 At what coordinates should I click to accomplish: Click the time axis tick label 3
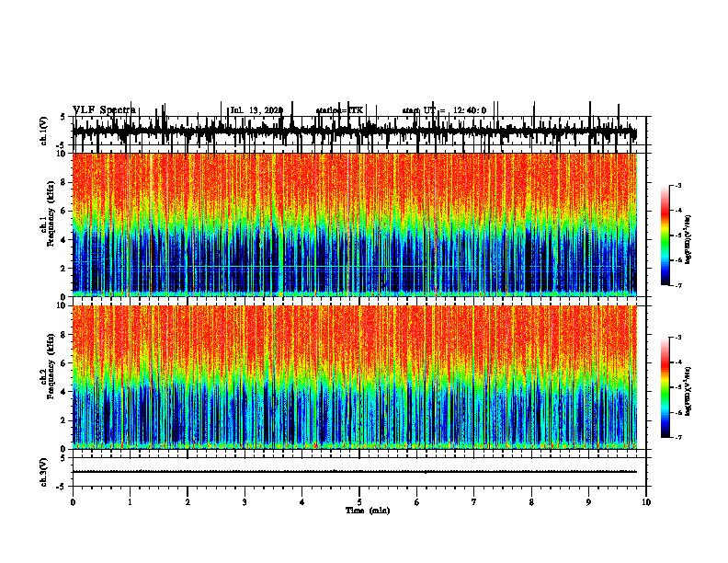[x=245, y=502]
